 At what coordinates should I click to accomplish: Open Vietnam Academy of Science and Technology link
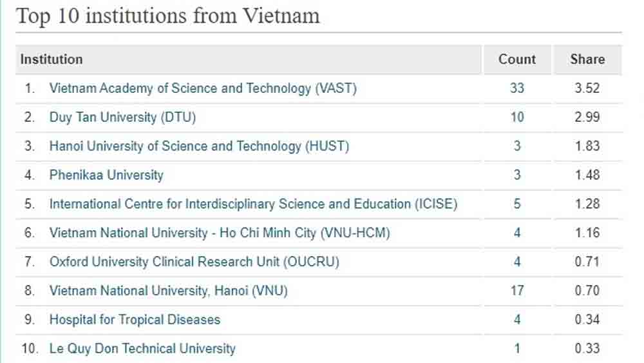click(203, 88)
